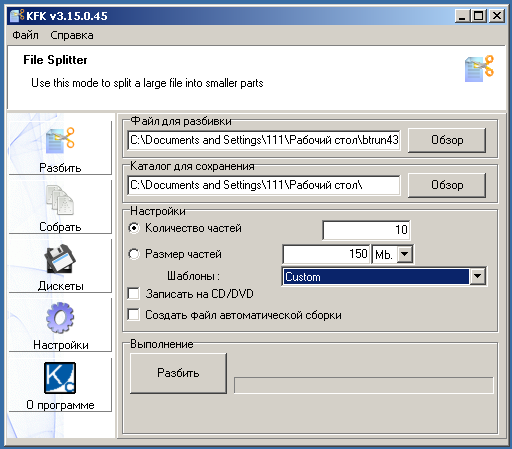Enable Записать на CD/DVD checkbox
Image resolution: width=512 pixels, height=449 pixels.
[x=134, y=294]
